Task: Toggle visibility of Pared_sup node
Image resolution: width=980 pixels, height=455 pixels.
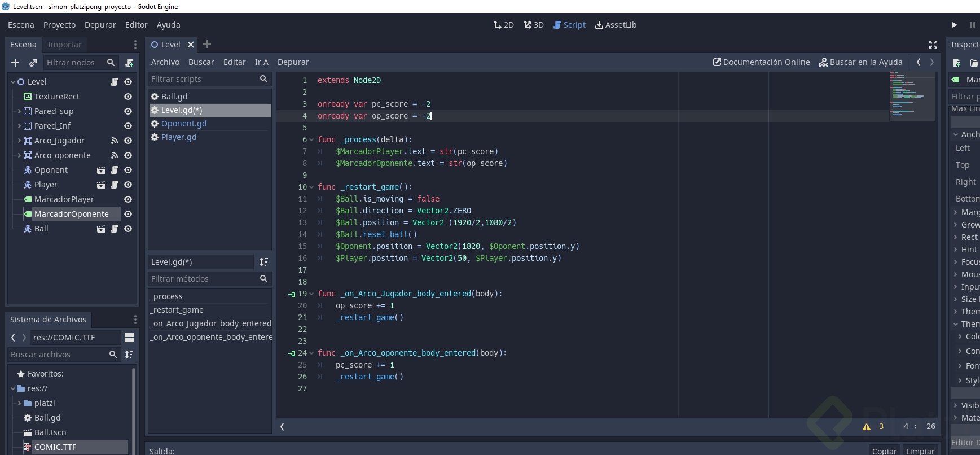Action: click(128, 111)
